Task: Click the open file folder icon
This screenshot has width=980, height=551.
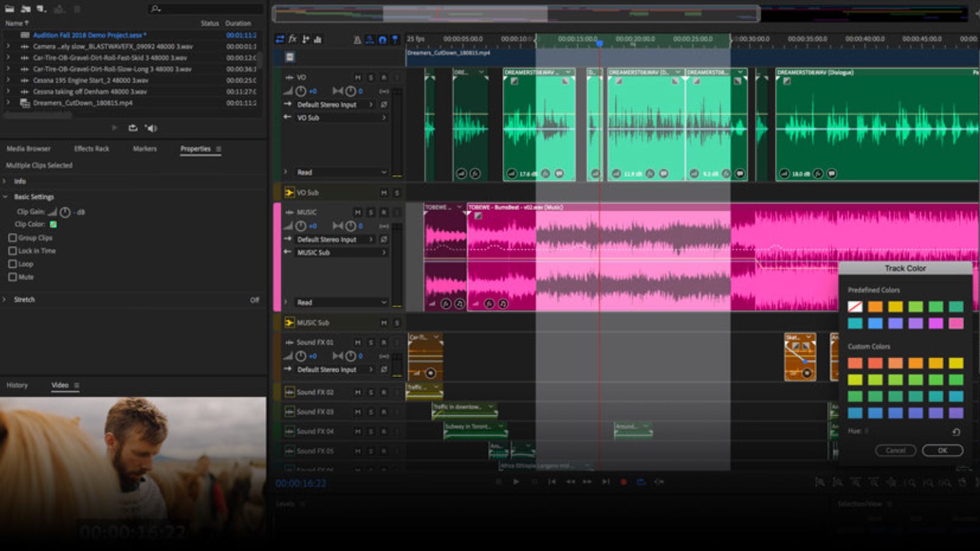Action: pyautogui.click(x=10, y=9)
